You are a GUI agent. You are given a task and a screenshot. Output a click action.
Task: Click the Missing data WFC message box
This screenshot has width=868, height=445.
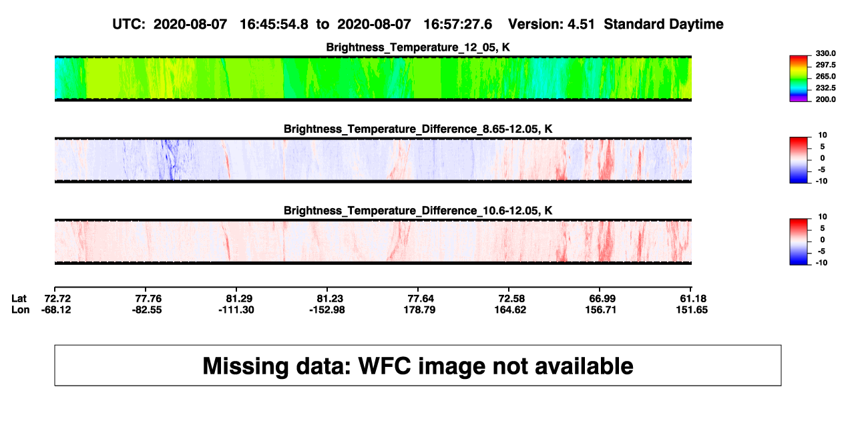coord(418,365)
